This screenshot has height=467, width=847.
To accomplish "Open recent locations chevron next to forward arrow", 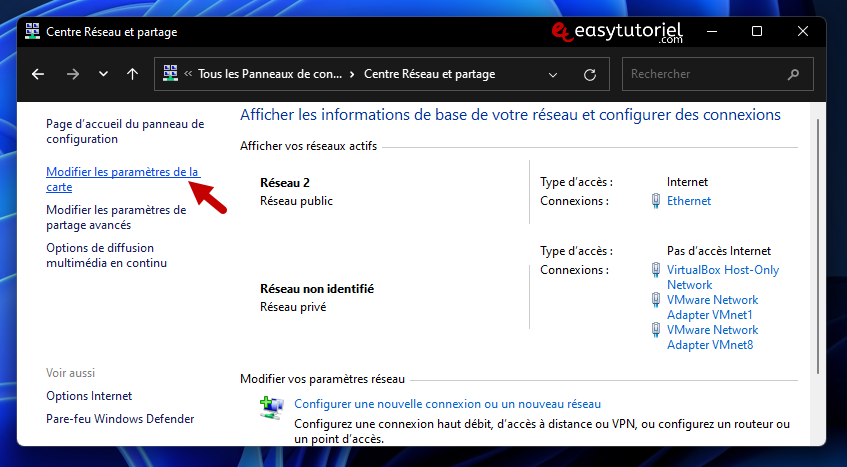I will [103, 74].
